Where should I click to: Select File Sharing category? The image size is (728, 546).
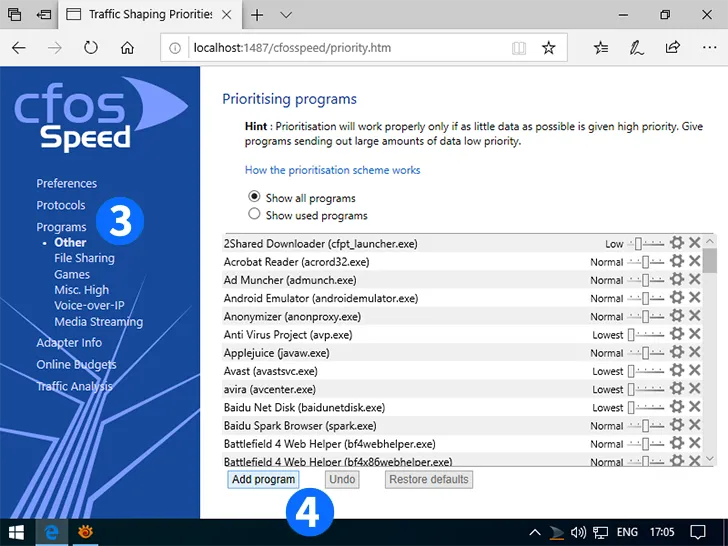coord(84,258)
